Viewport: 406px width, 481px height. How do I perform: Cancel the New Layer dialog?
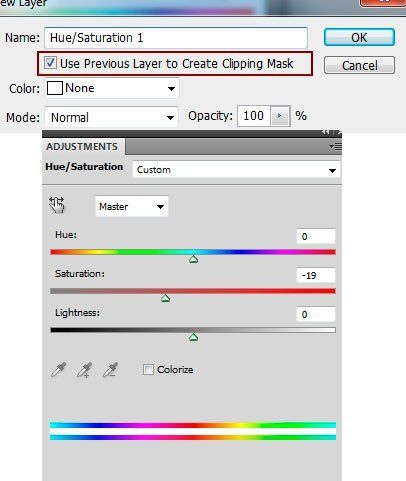click(359, 65)
